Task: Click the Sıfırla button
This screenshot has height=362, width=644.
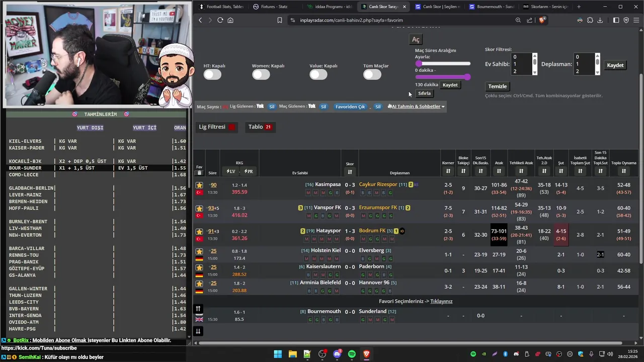Action: (424, 94)
